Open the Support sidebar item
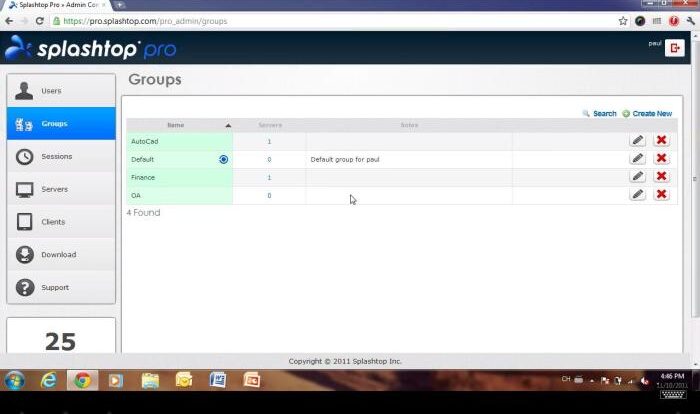Screen dimensions: 700x414 pos(61,287)
